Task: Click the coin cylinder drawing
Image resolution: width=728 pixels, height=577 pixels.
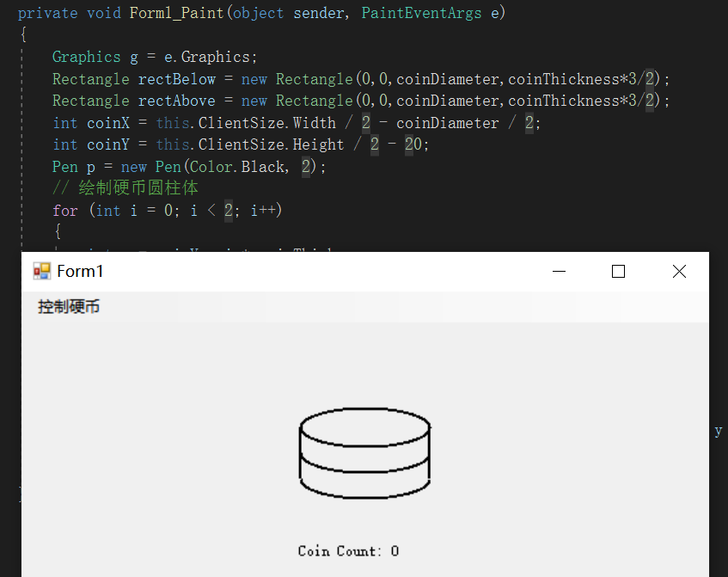Action: 364,453
